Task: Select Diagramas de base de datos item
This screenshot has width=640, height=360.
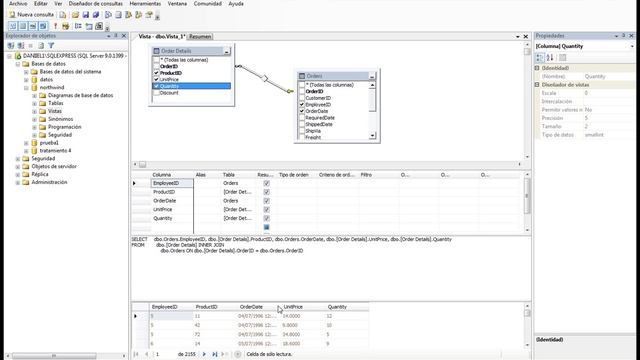Action: point(80,96)
